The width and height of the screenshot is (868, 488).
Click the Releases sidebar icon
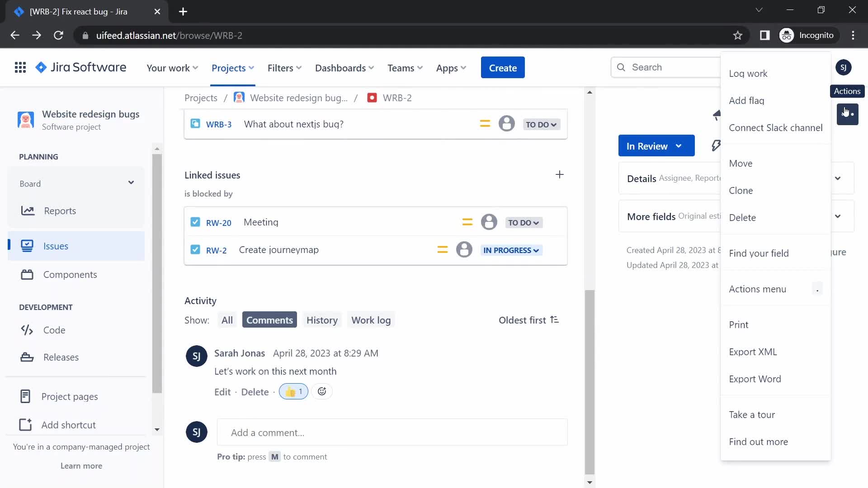coord(26,357)
